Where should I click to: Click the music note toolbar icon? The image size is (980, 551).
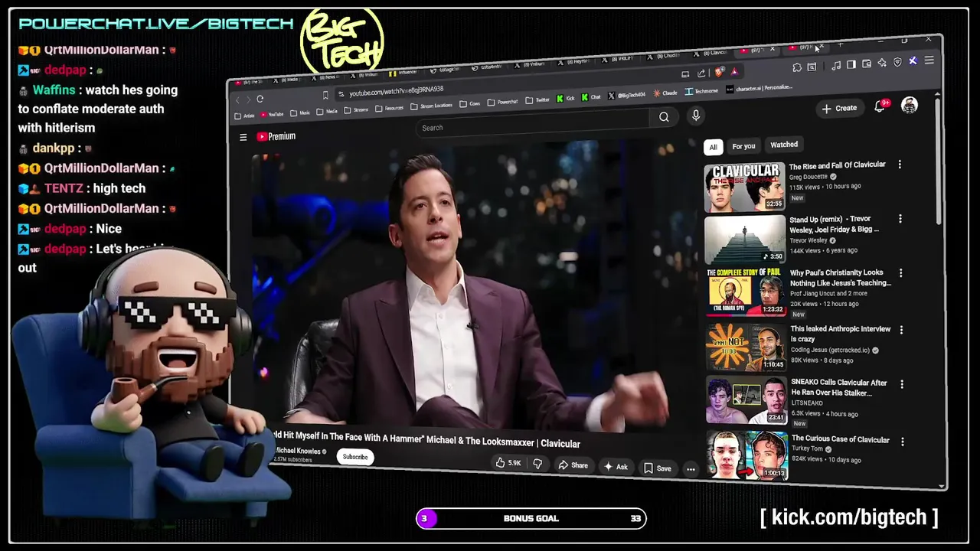836,66
